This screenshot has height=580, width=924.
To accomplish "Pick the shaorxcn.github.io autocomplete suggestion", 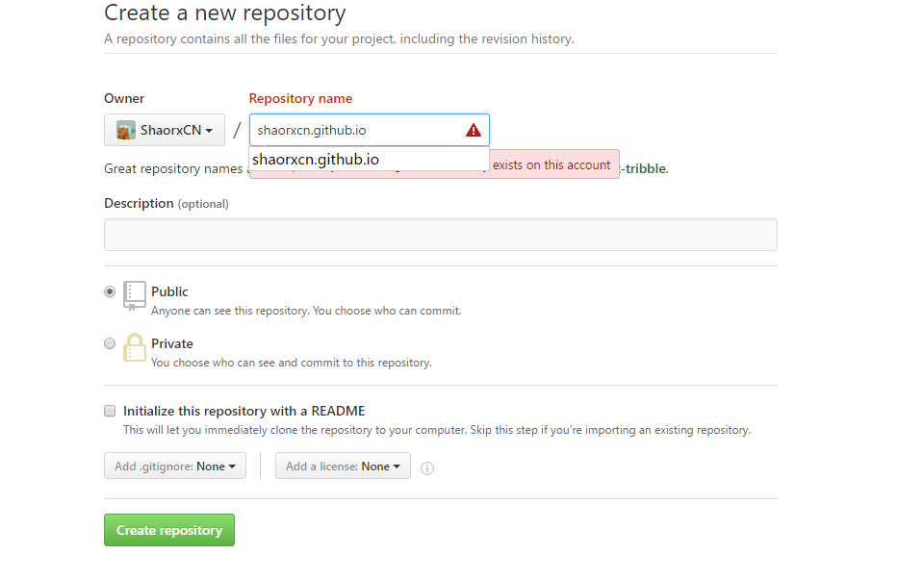I will (x=369, y=159).
